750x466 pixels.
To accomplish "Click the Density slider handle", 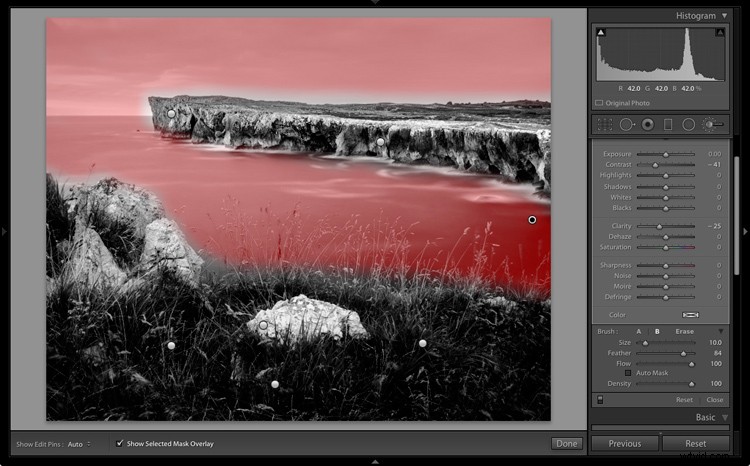I will (691, 384).
